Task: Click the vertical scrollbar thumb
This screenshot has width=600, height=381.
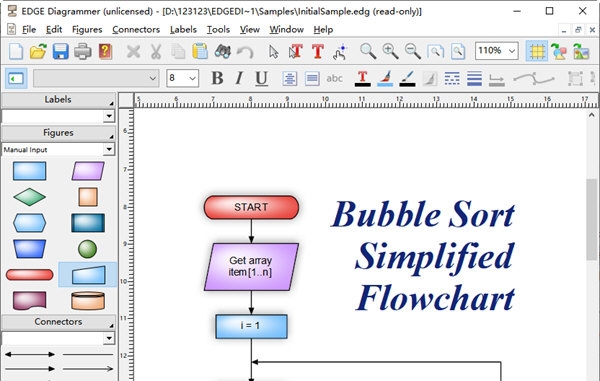Action: coord(592,220)
